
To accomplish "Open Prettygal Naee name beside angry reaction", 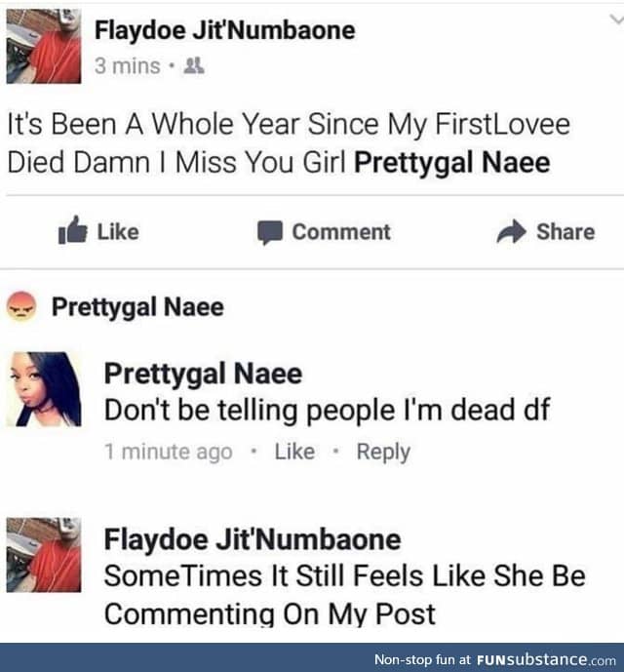I will click(x=137, y=307).
